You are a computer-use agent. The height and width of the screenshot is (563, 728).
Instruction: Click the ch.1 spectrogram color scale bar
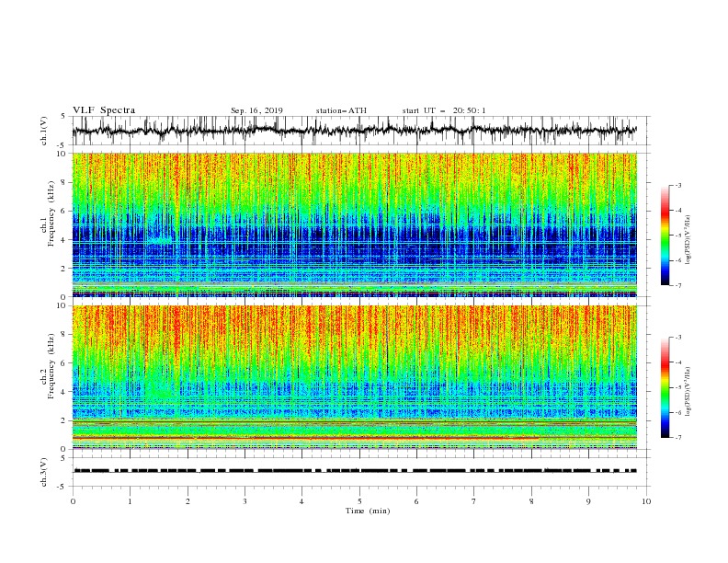coord(665,236)
